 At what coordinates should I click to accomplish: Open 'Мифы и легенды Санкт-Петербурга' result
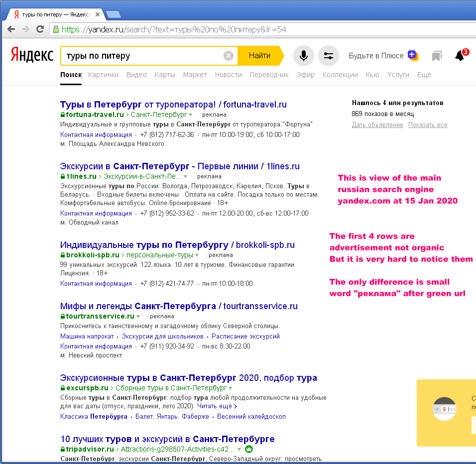pyautogui.click(x=179, y=306)
